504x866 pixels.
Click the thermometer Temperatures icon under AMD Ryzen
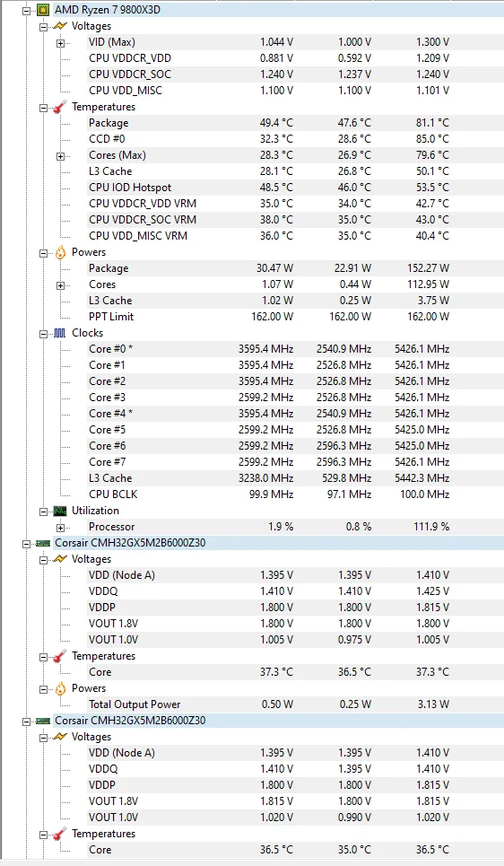[60, 107]
